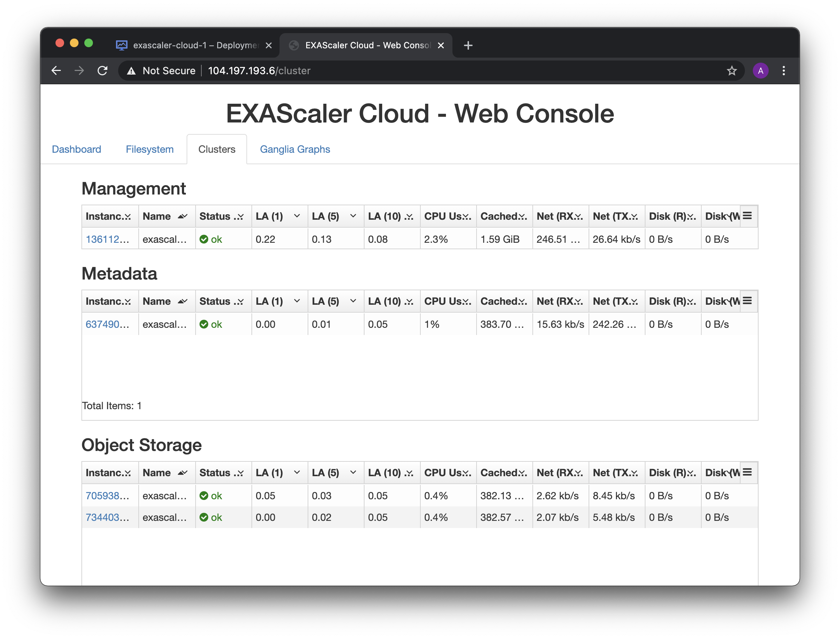Open the Chrome three-dot menu
This screenshot has height=639, width=840.
783,71
